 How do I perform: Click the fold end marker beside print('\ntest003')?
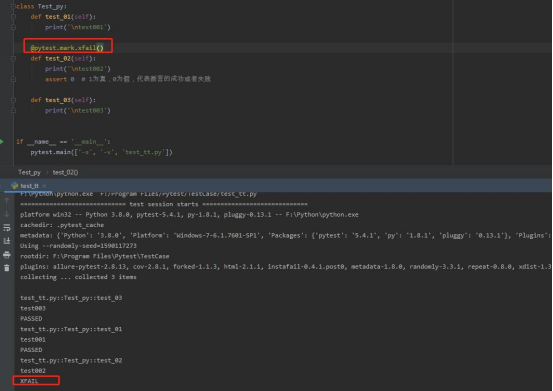13,110
